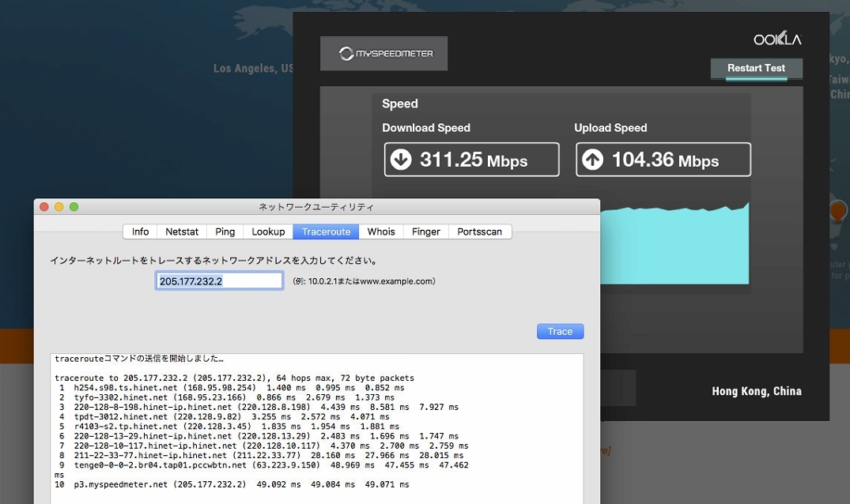Close the Network Utility window
This screenshot has height=504, width=850.
click(44, 207)
